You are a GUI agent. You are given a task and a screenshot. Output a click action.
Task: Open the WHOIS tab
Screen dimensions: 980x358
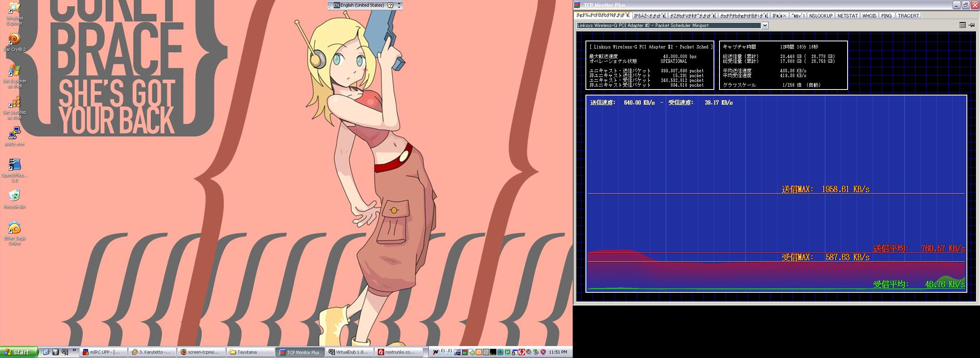(x=869, y=16)
